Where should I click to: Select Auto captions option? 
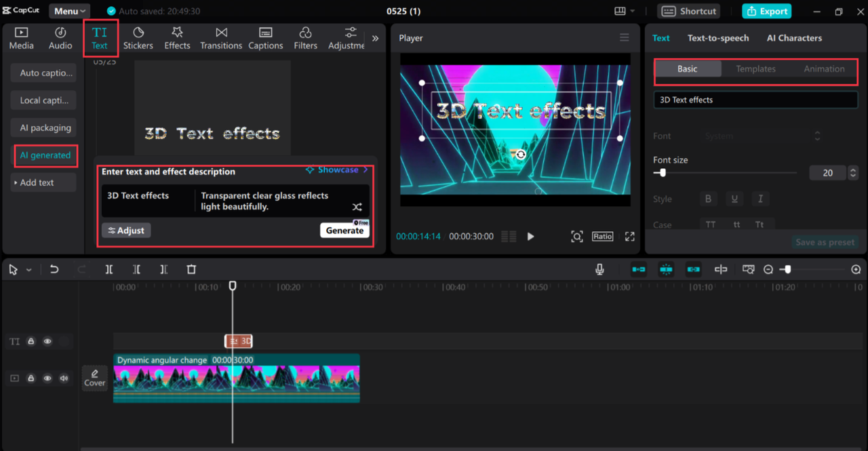(43, 73)
